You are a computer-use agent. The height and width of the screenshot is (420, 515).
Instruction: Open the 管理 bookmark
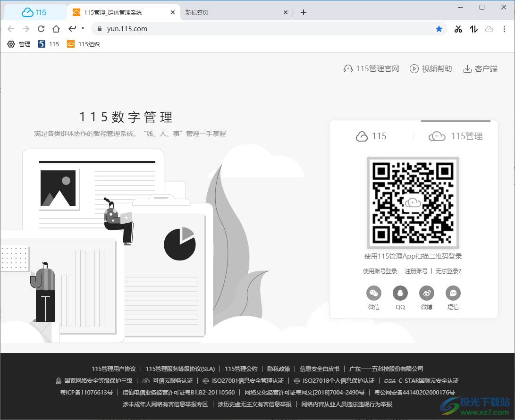point(19,44)
